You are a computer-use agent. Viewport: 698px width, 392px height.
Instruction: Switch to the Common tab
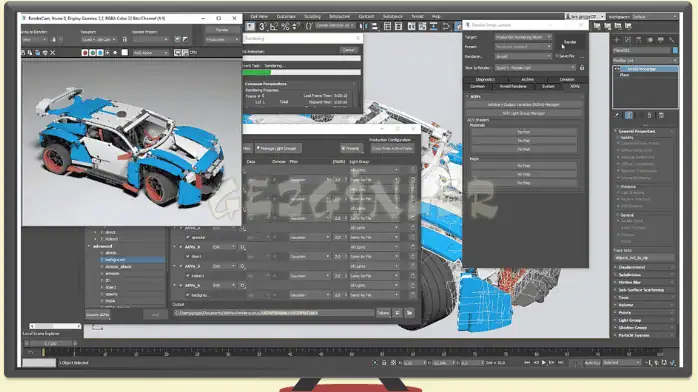(477, 87)
